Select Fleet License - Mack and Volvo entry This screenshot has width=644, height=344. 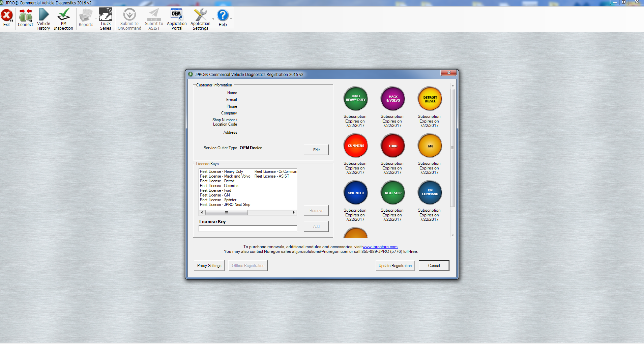[x=225, y=176]
